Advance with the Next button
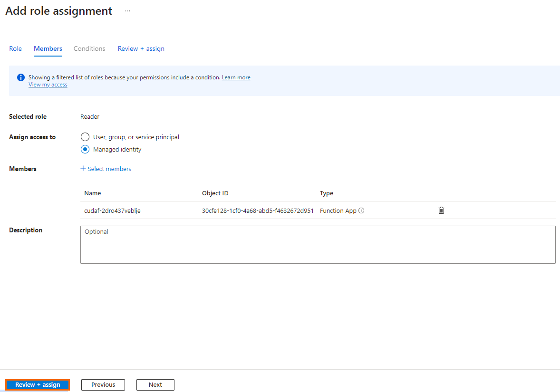The image size is (560, 392). click(x=155, y=384)
